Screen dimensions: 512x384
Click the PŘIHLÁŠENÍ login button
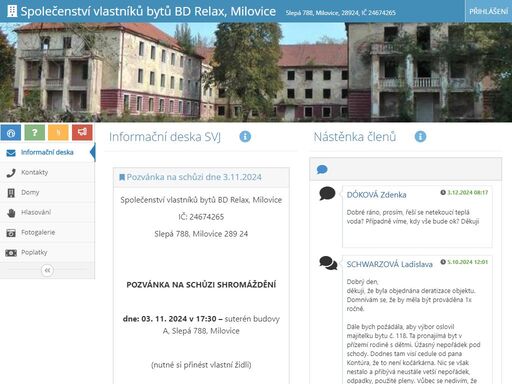pyautogui.click(x=488, y=11)
